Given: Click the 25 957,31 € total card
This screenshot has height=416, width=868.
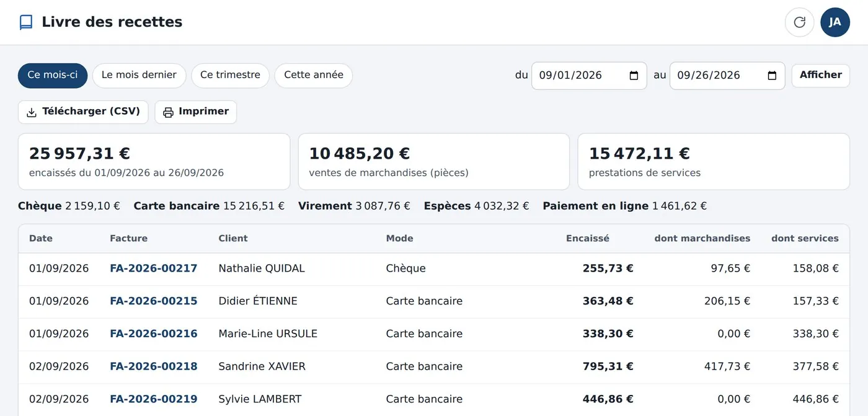Looking at the screenshot, I should tap(154, 161).
